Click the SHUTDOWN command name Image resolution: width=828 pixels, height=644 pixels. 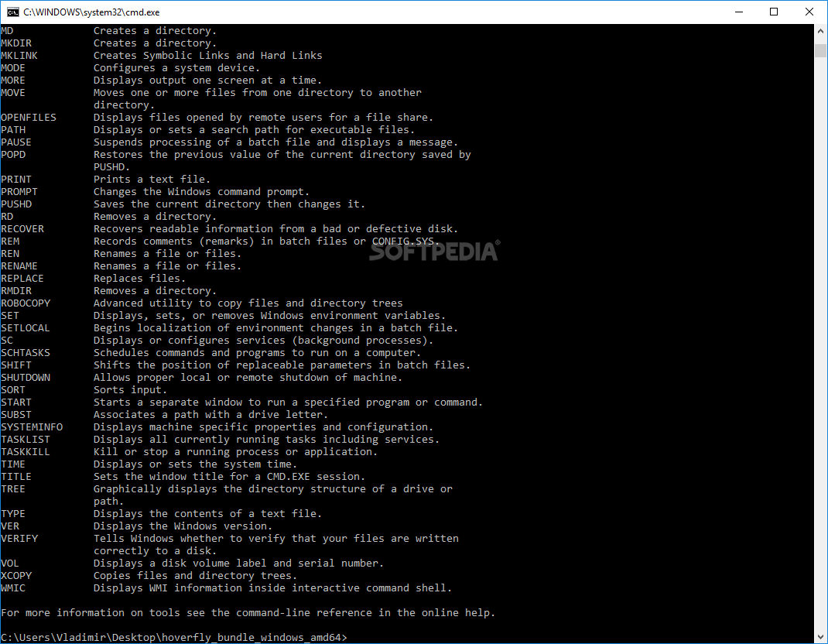pos(26,378)
